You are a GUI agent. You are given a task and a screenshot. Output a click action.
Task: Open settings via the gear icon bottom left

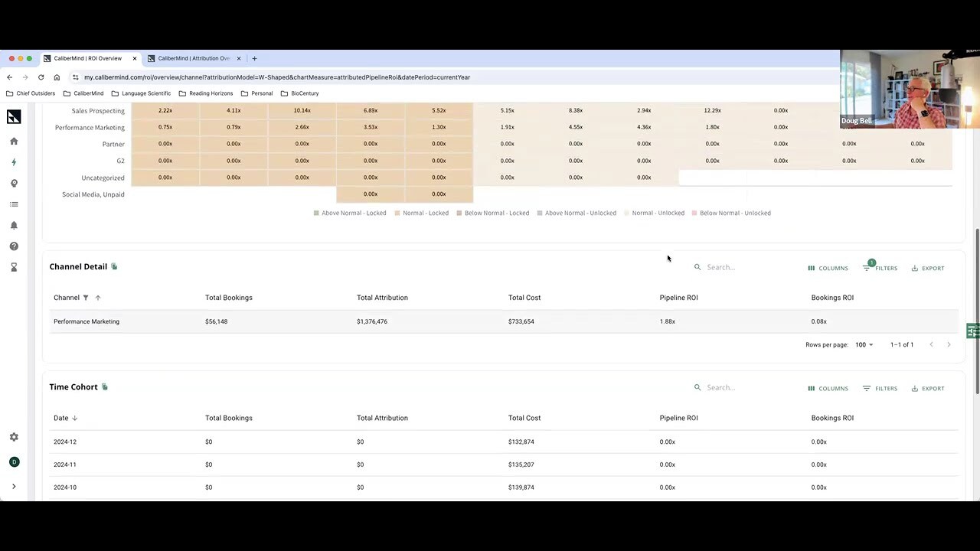pyautogui.click(x=14, y=436)
